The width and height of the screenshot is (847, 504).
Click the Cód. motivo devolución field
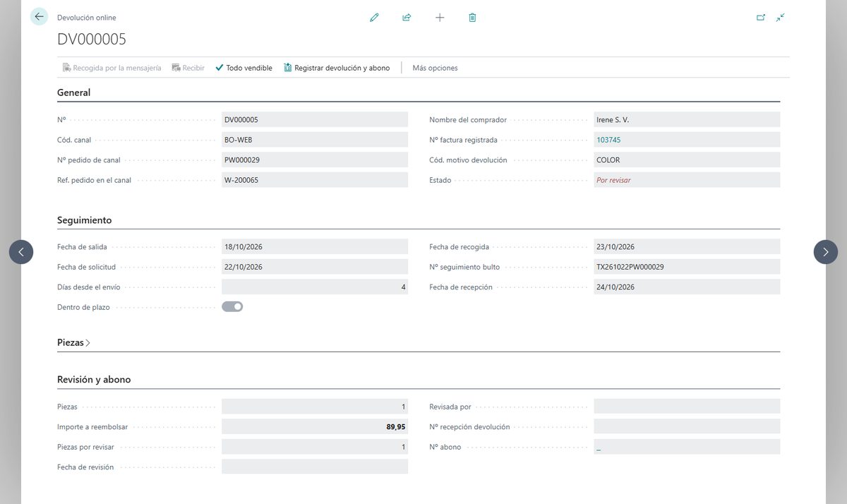coord(687,160)
